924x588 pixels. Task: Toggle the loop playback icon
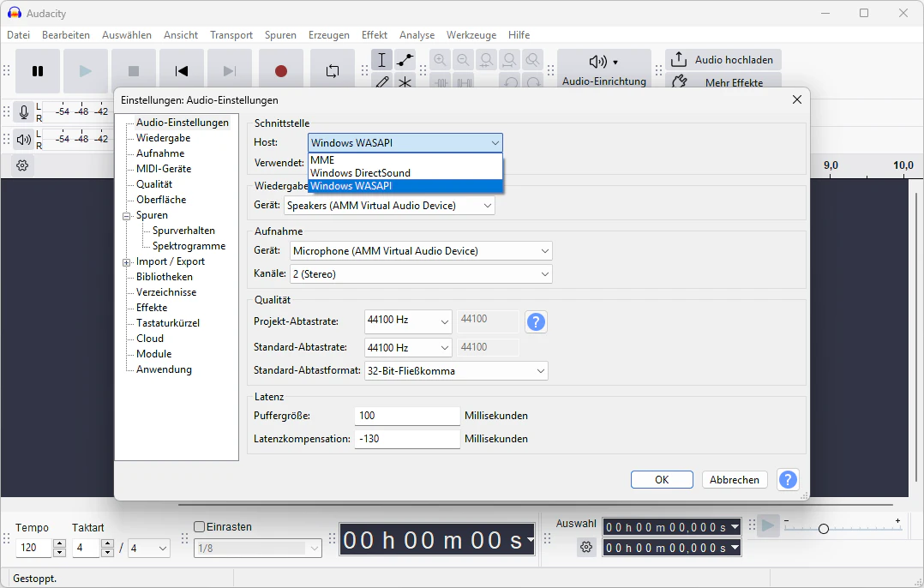click(333, 71)
